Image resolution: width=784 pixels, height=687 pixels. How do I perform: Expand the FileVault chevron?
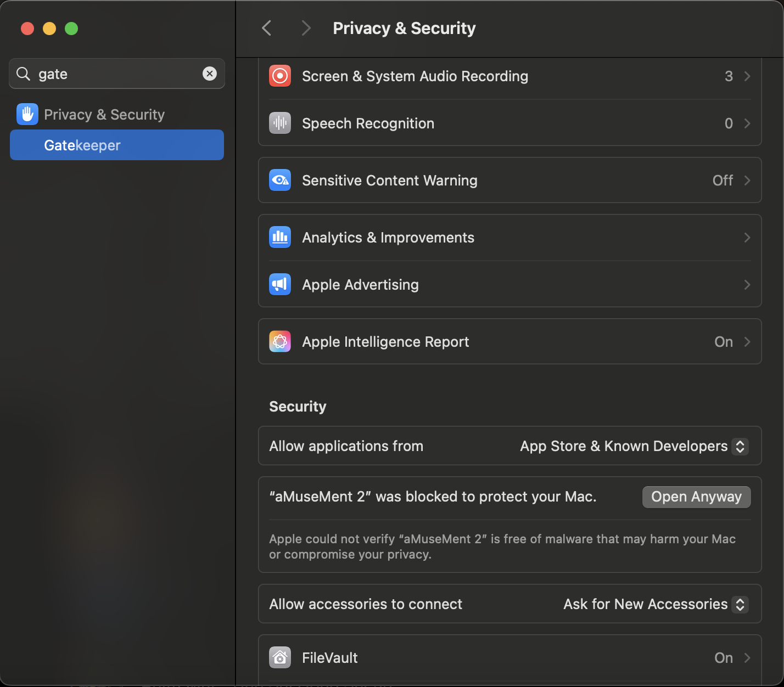pos(747,658)
